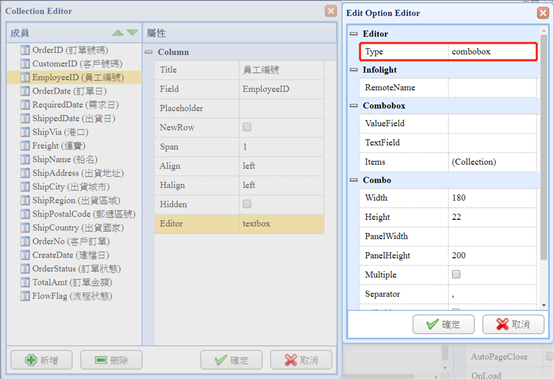Click the Freight column icon

(x=25, y=146)
